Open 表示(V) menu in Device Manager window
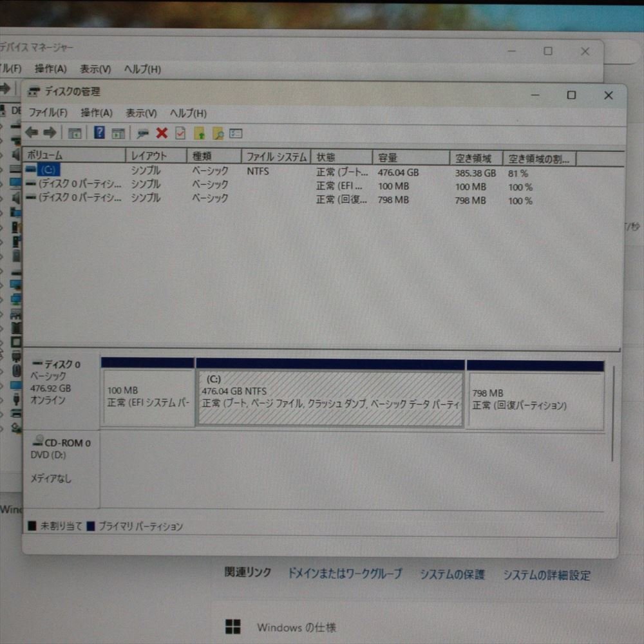 coord(95,69)
